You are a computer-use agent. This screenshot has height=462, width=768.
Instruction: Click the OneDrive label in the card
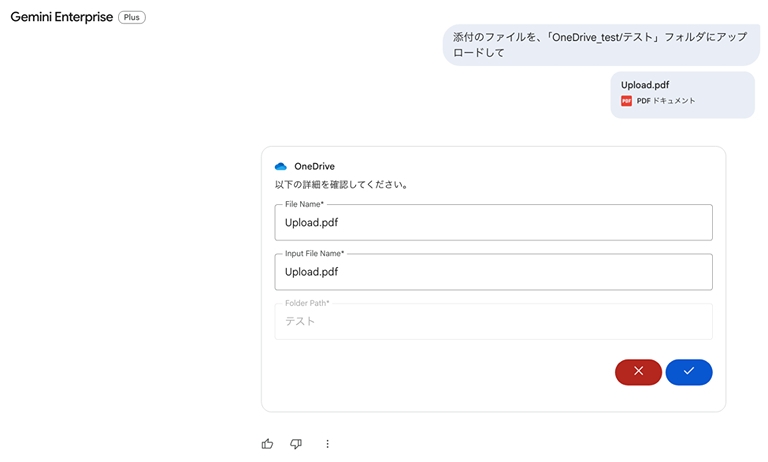(x=314, y=167)
